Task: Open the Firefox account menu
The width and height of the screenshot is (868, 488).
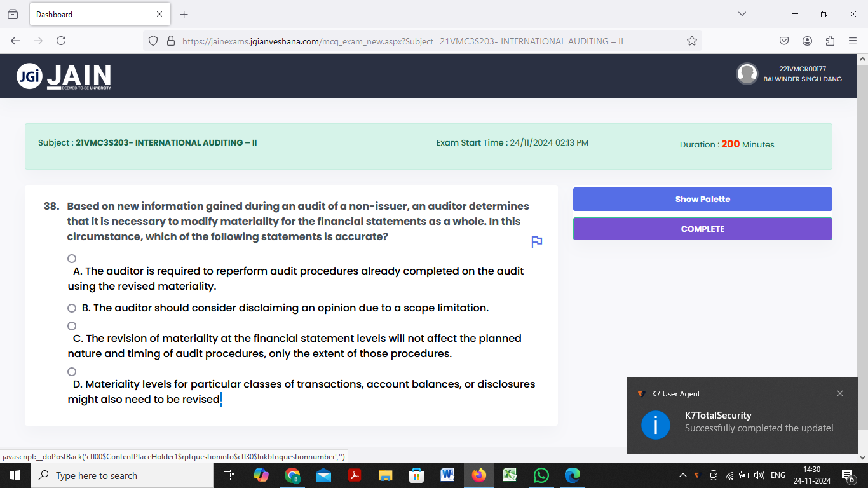Action: coord(807,41)
